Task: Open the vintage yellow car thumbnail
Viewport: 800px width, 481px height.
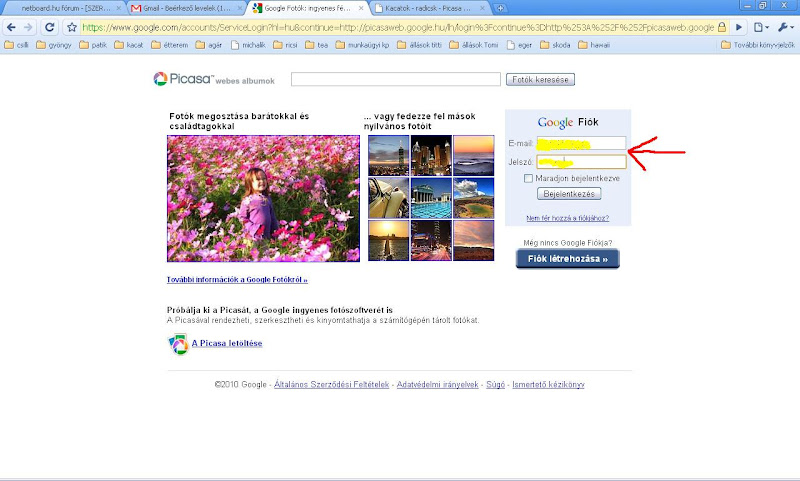Action: [x=389, y=198]
